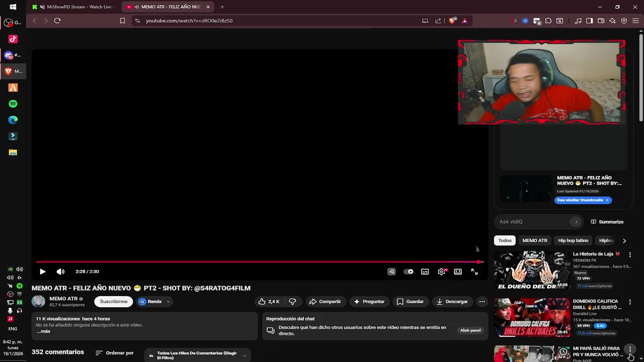The height and width of the screenshot is (362, 644).
Task: Open La Historia de Laja video thumbnail
Action: (x=532, y=270)
